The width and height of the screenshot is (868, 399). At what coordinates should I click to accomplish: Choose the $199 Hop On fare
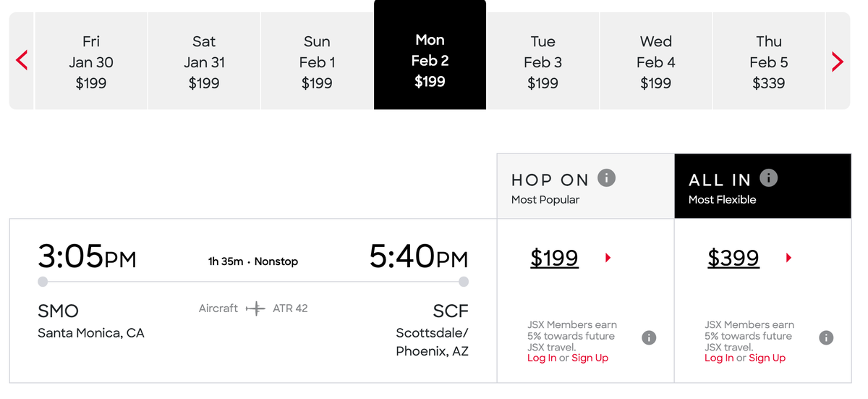click(x=554, y=259)
